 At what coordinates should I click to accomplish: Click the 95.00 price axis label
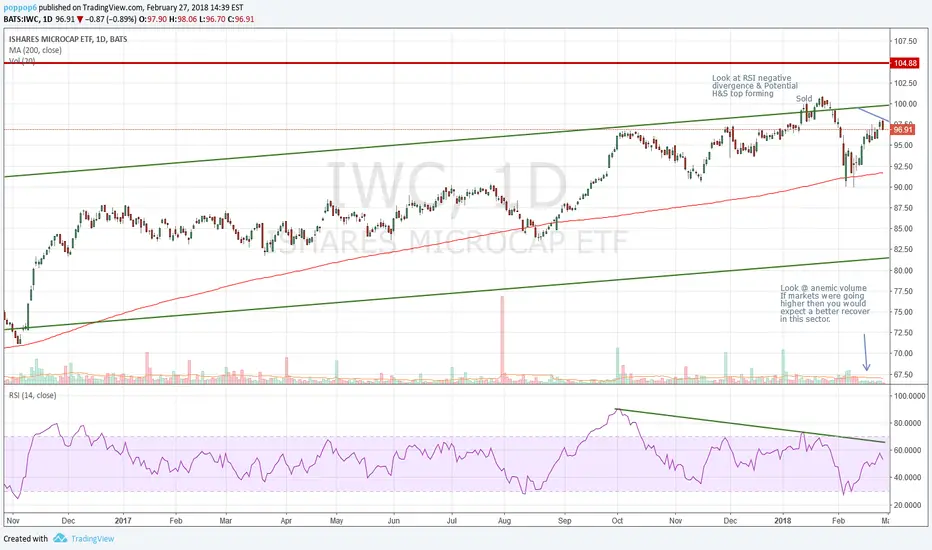[905, 145]
